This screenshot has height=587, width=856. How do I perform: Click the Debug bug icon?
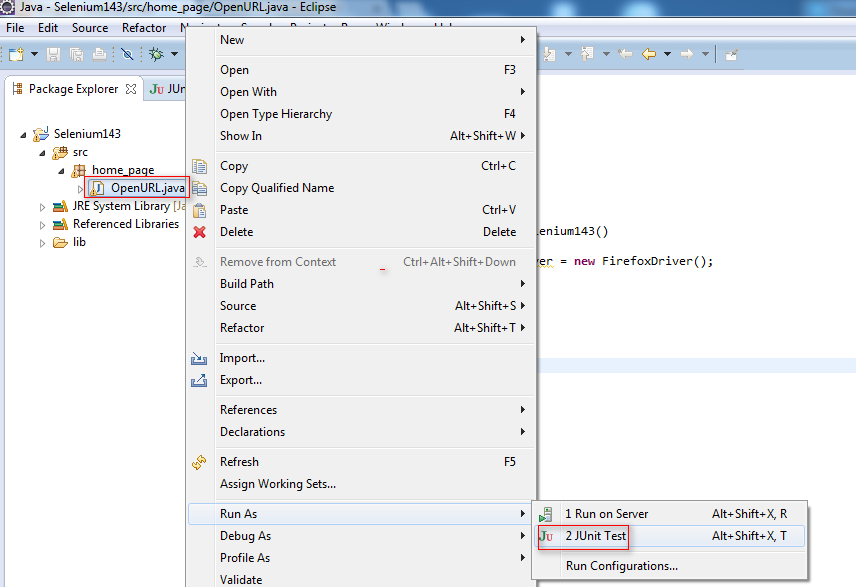[157, 54]
